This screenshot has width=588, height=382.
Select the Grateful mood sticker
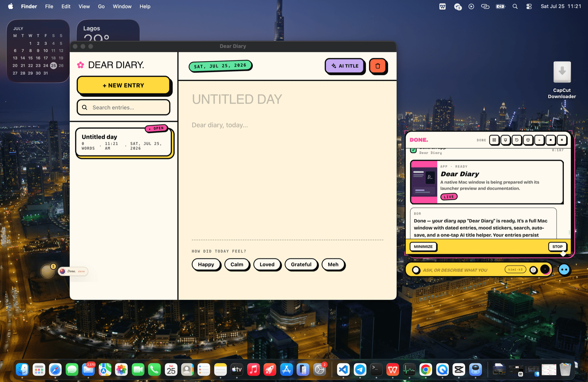301,264
